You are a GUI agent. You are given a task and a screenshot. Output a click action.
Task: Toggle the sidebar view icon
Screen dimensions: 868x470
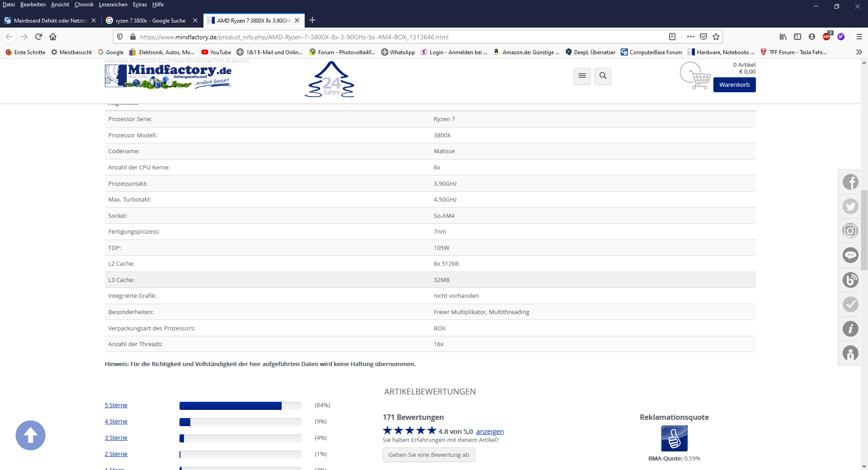(x=797, y=37)
